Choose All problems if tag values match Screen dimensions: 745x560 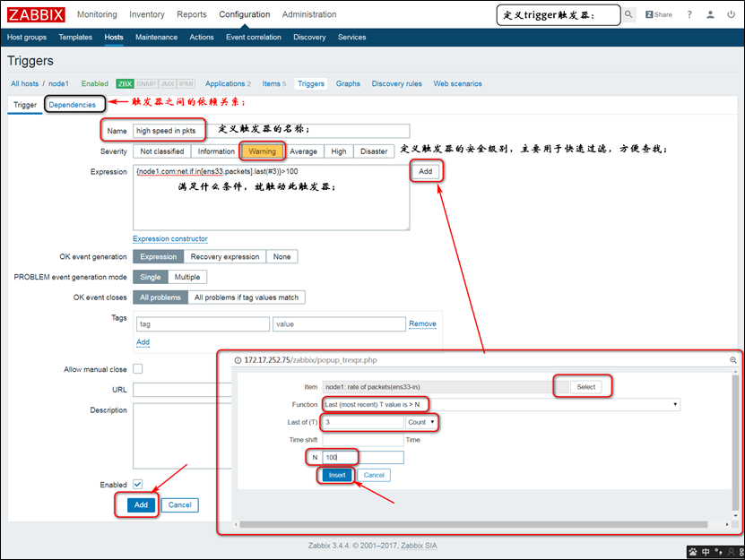tap(247, 297)
